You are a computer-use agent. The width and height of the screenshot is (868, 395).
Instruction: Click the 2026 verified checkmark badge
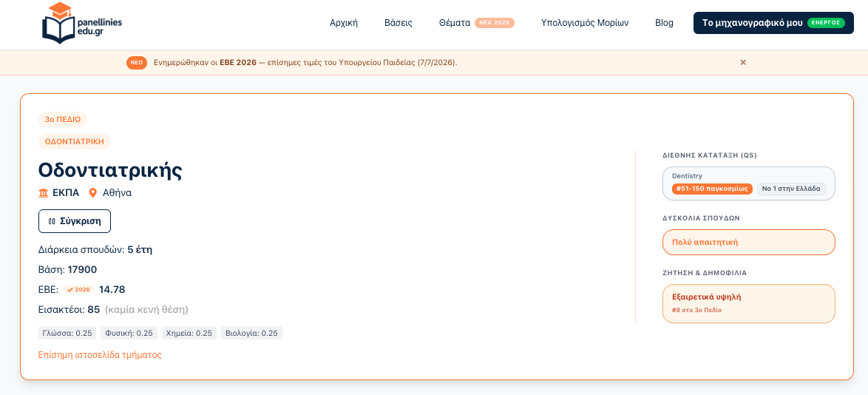[78, 289]
